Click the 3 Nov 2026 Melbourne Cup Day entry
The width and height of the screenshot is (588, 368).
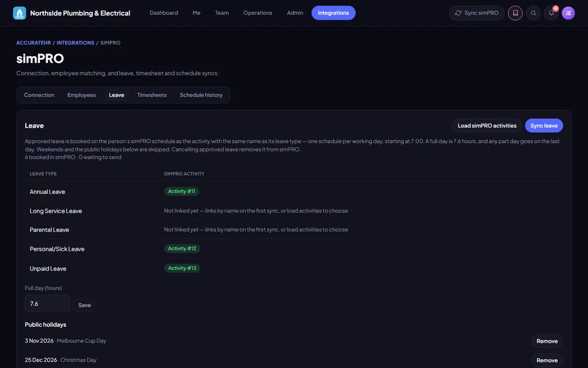[66, 341]
